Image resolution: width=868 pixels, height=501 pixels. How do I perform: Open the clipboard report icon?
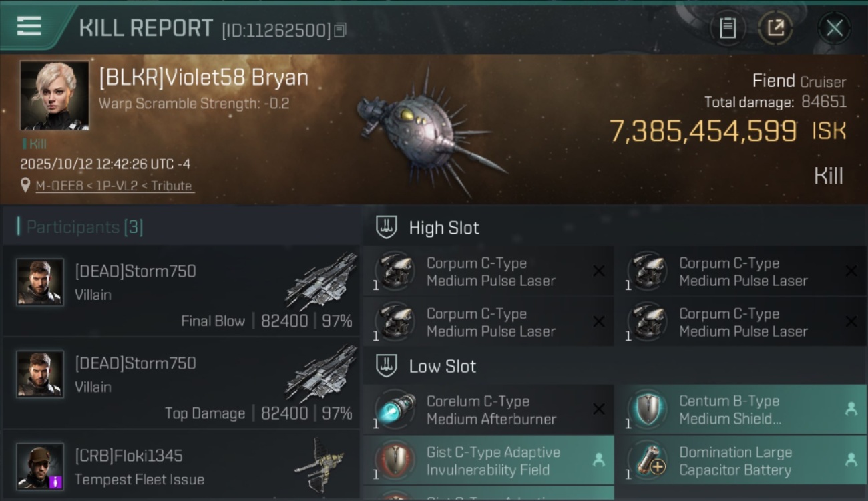[727, 28]
